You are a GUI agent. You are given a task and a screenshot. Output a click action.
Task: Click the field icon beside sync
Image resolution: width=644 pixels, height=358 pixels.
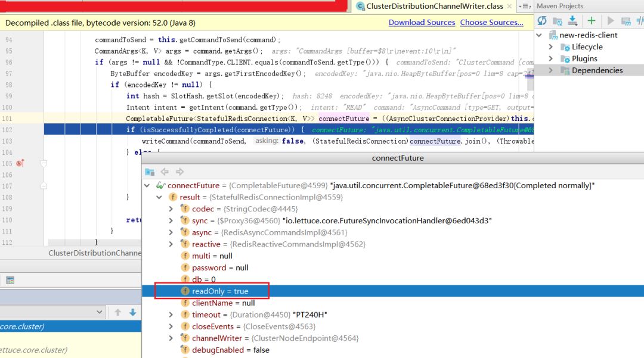click(x=185, y=220)
